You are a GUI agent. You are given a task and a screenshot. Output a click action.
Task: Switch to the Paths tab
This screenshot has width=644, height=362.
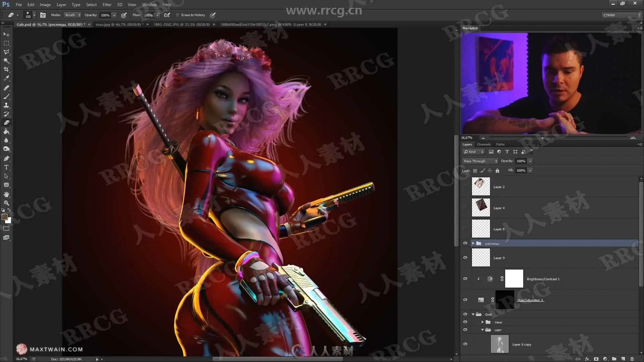coord(500,144)
